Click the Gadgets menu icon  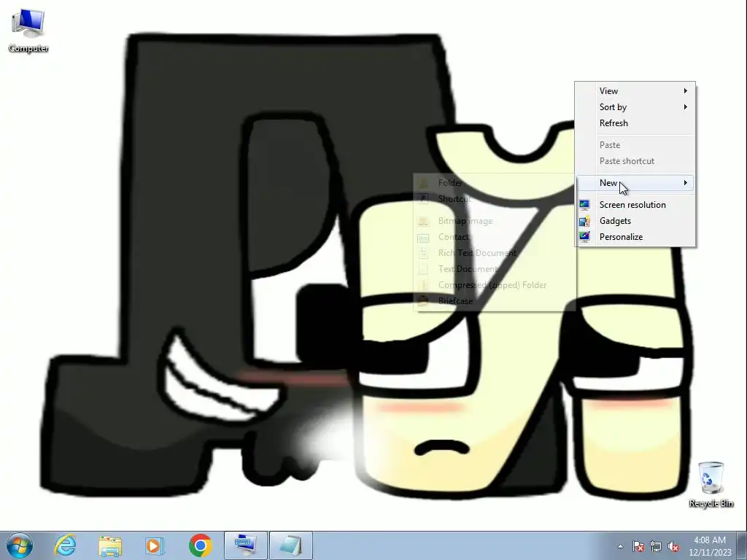coord(584,221)
